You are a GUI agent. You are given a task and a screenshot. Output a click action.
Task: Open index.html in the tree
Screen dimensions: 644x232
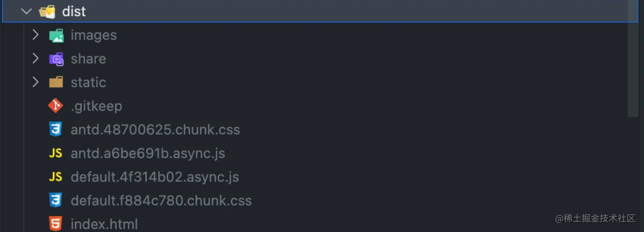[x=104, y=224]
